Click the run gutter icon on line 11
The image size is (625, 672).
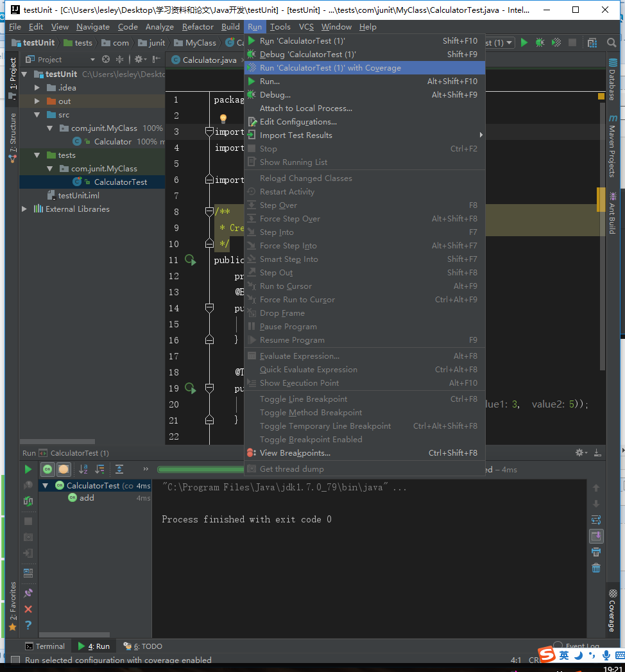[190, 260]
